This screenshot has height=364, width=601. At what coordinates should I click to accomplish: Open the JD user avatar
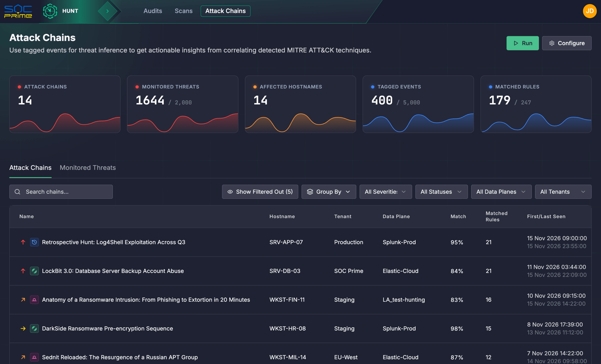pos(589,11)
